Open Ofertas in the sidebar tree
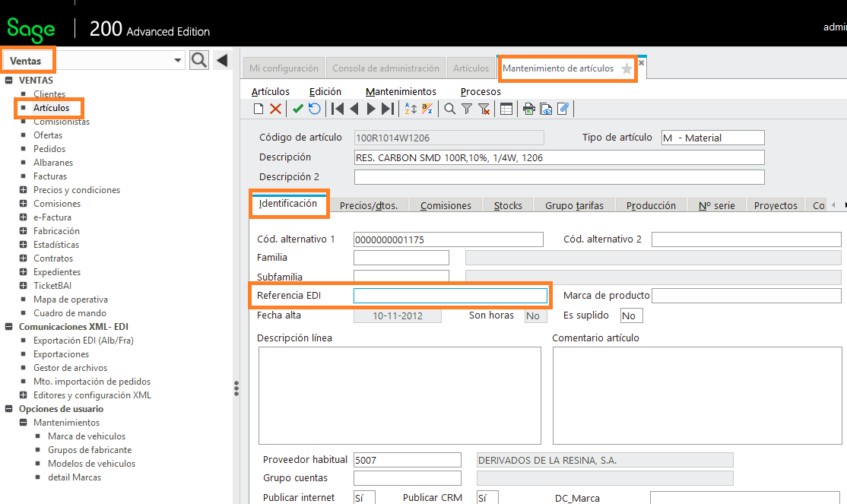This screenshot has height=504, width=847. (x=48, y=135)
